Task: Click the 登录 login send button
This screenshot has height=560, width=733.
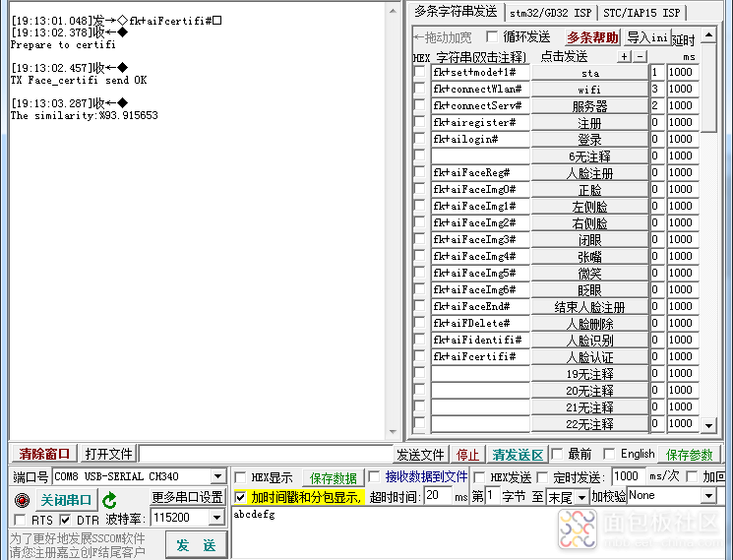Action: click(590, 140)
